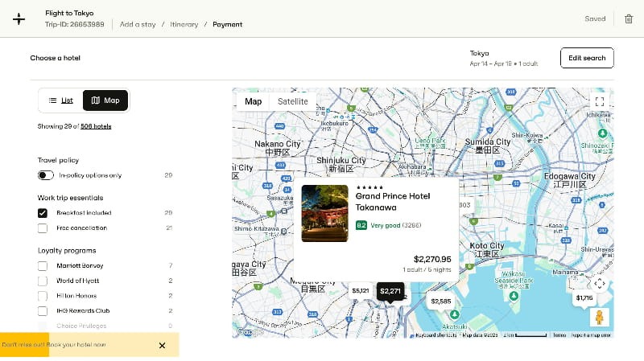Click the map camera controls icon
This screenshot has width=644, height=361.
599,283
